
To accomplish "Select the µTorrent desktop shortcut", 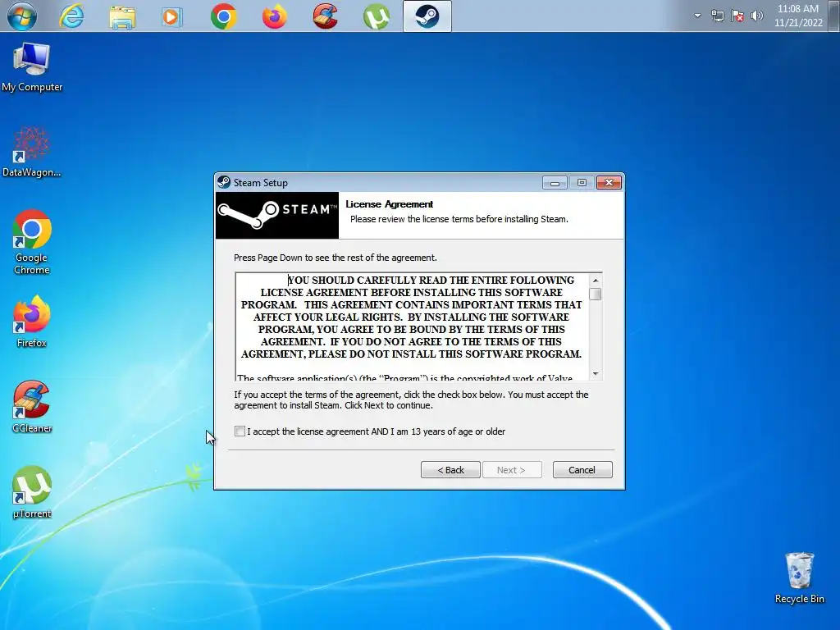I will (x=32, y=492).
